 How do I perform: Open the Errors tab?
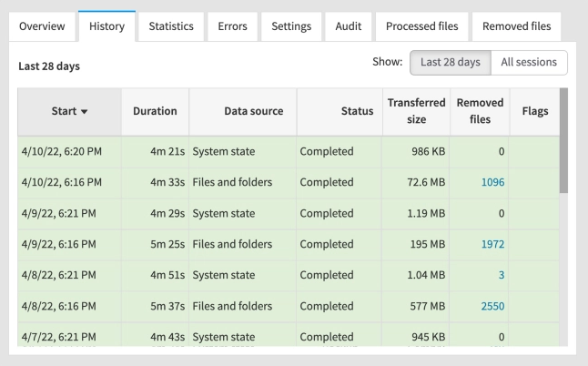(232, 27)
